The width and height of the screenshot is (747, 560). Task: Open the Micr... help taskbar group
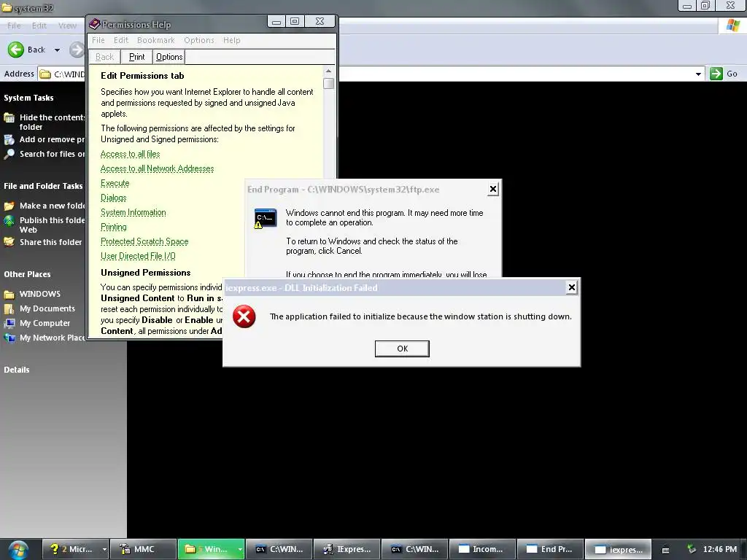[75, 549]
